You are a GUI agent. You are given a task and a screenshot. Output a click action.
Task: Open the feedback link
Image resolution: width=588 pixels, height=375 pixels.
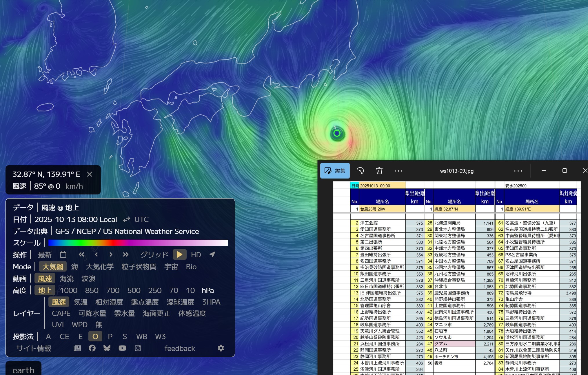coord(180,348)
